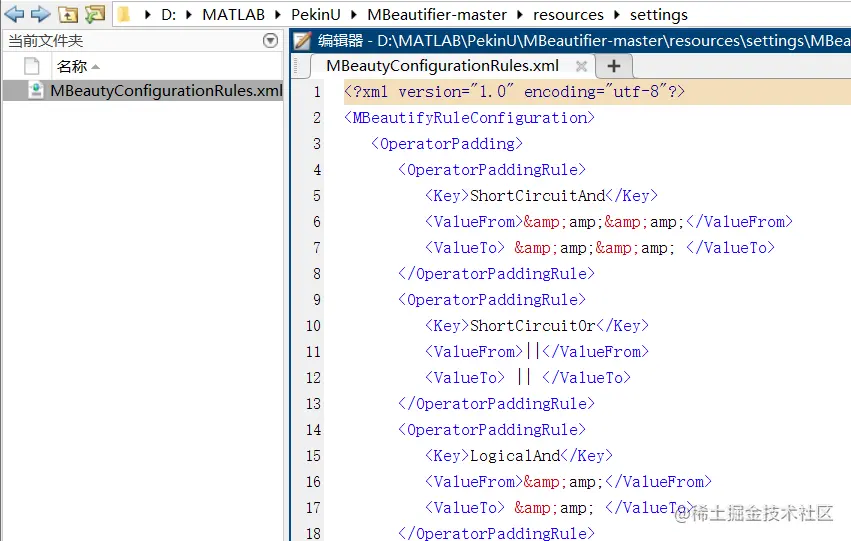Click the OperatorPadding tag on line 3

[447, 144]
